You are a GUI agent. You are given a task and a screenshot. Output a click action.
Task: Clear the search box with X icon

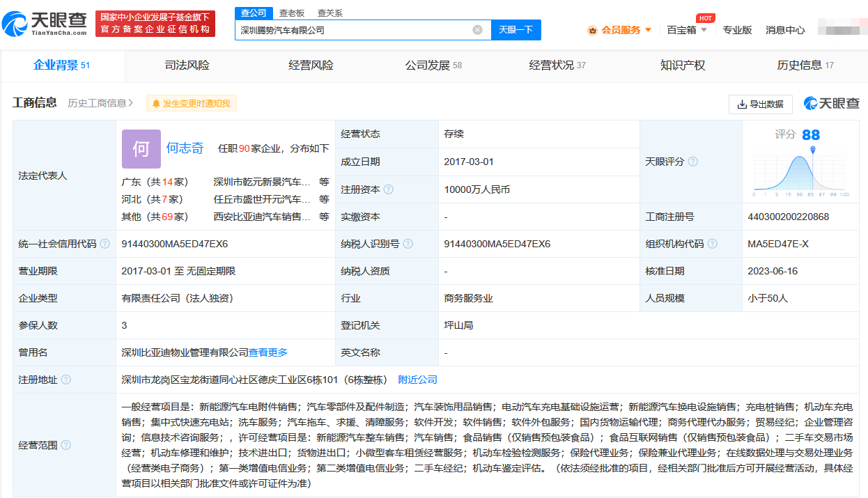pyautogui.click(x=477, y=30)
